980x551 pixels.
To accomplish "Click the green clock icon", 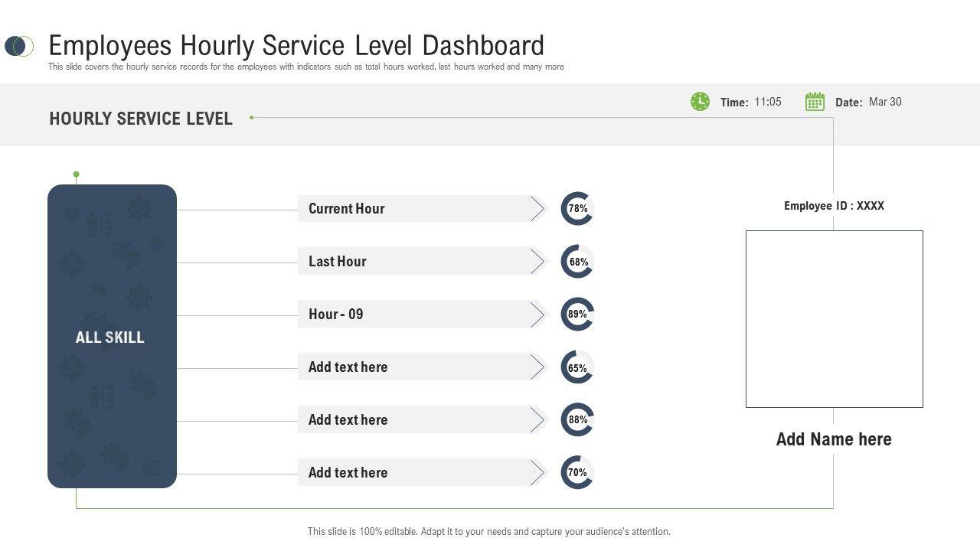I will click(700, 102).
